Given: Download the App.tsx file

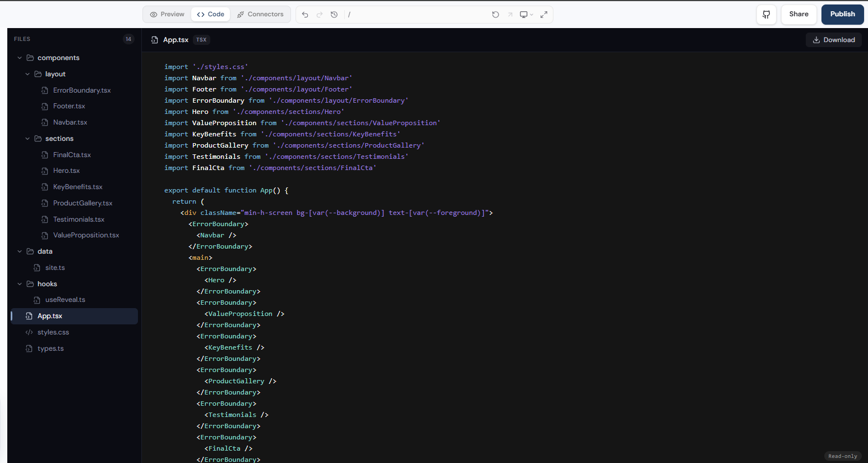Looking at the screenshot, I should click(x=834, y=40).
